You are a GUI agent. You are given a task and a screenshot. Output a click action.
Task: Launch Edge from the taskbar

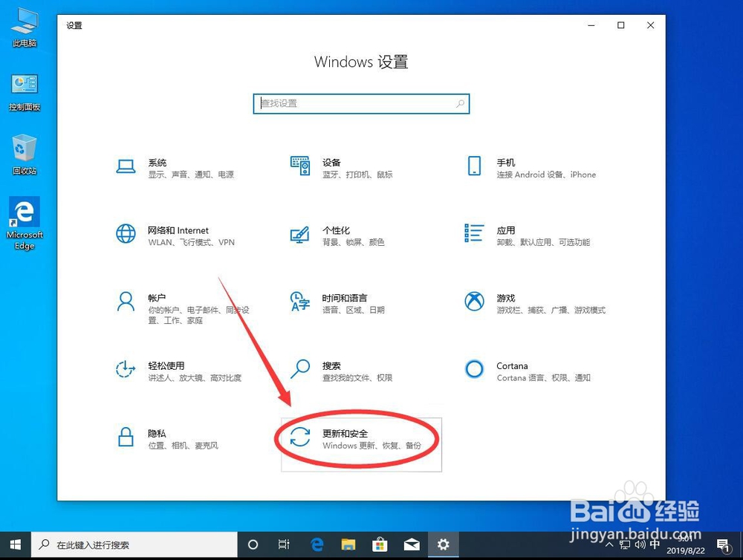pos(317,545)
